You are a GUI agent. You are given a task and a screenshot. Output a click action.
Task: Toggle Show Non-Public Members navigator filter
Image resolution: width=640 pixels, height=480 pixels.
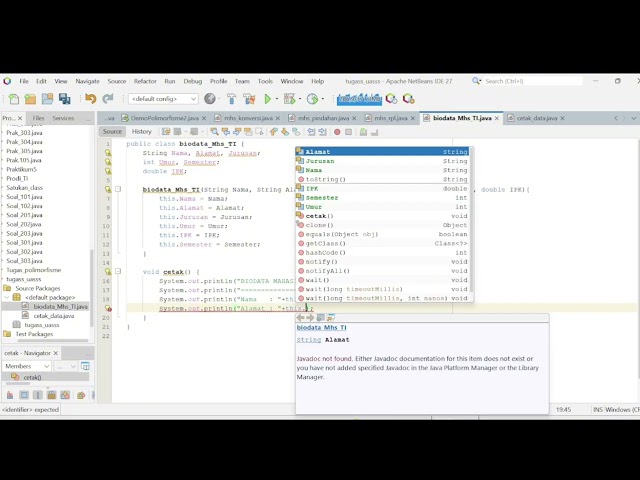click(x=51, y=395)
